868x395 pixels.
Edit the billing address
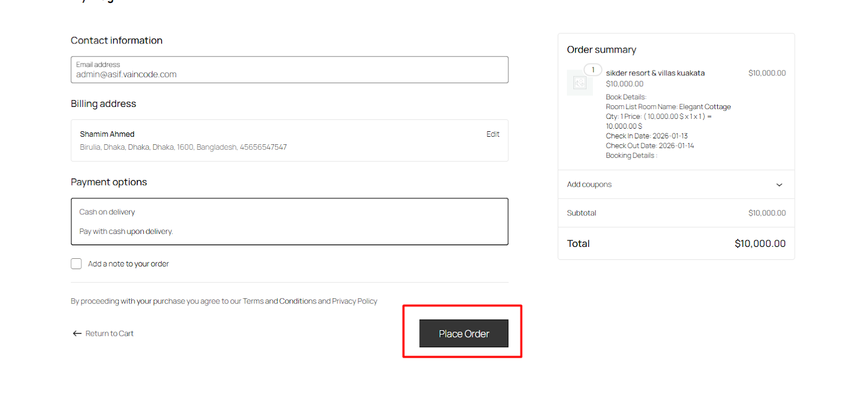pyautogui.click(x=493, y=134)
